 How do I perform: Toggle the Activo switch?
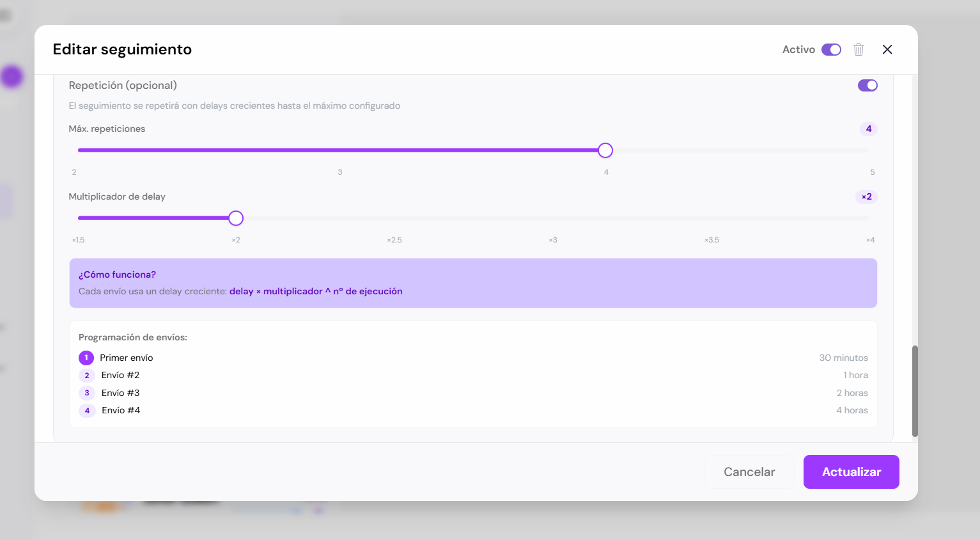(831, 49)
